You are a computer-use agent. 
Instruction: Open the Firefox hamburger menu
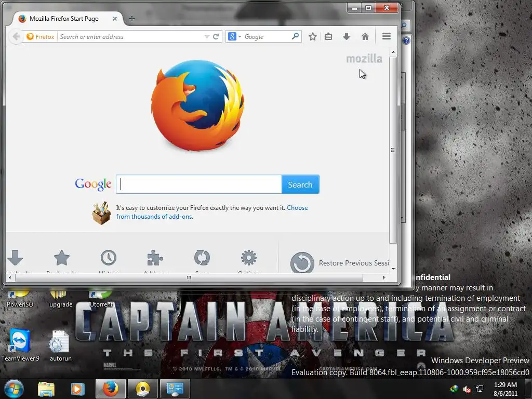coord(387,36)
